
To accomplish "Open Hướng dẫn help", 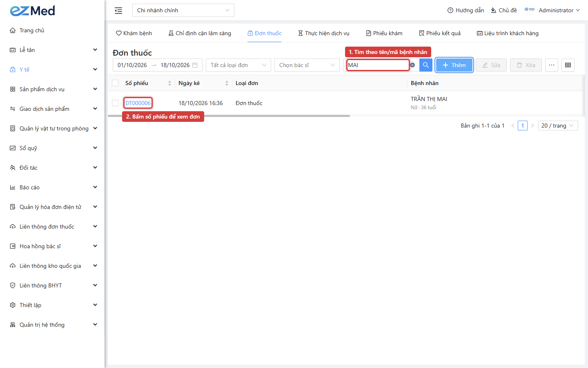I will click(465, 10).
